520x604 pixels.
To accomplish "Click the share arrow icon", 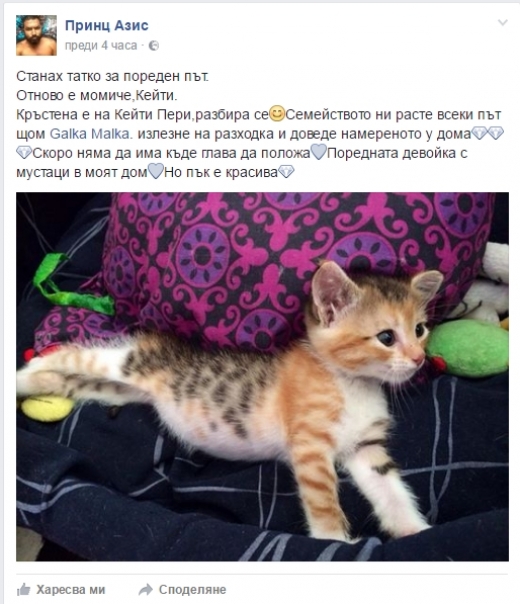I will click(146, 589).
